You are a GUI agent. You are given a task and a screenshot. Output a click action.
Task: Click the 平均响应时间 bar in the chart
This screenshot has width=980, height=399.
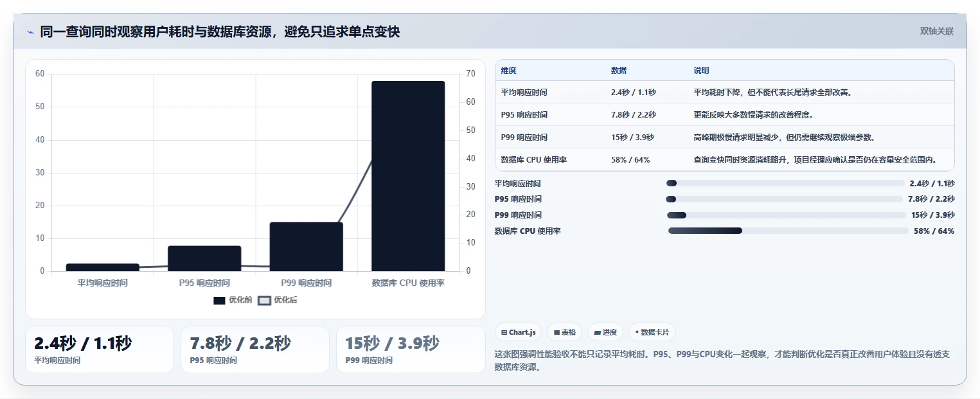point(102,267)
